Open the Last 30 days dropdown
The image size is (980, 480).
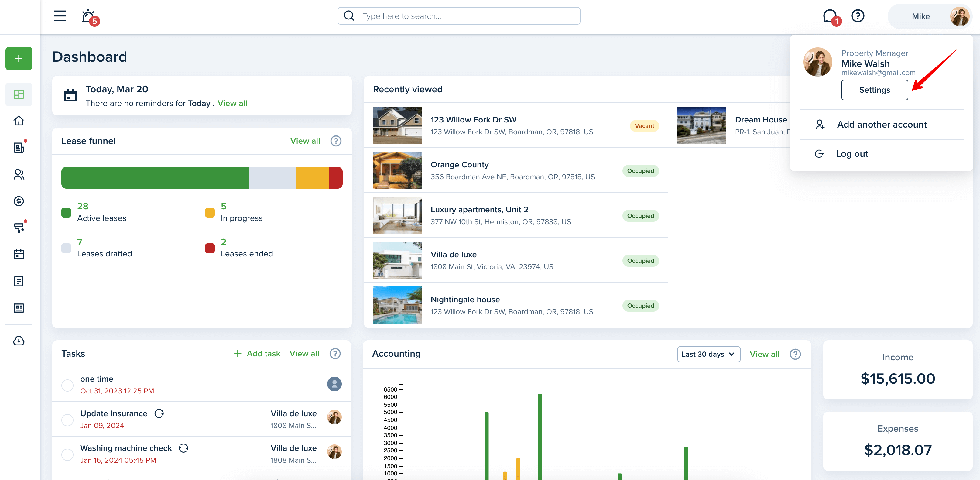pyautogui.click(x=708, y=354)
